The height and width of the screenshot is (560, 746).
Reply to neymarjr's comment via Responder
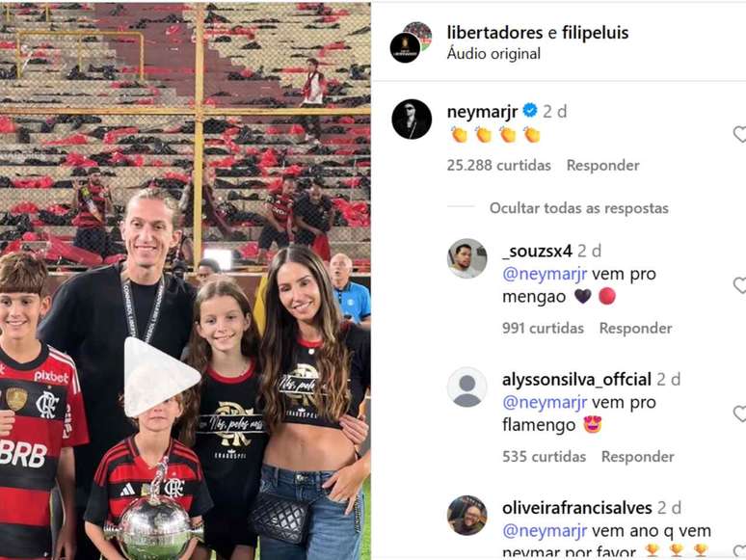point(602,165)
